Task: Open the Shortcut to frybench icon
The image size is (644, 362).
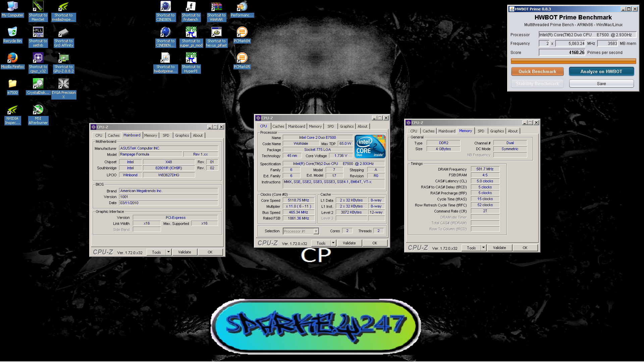Action: [x=191, y=11]
